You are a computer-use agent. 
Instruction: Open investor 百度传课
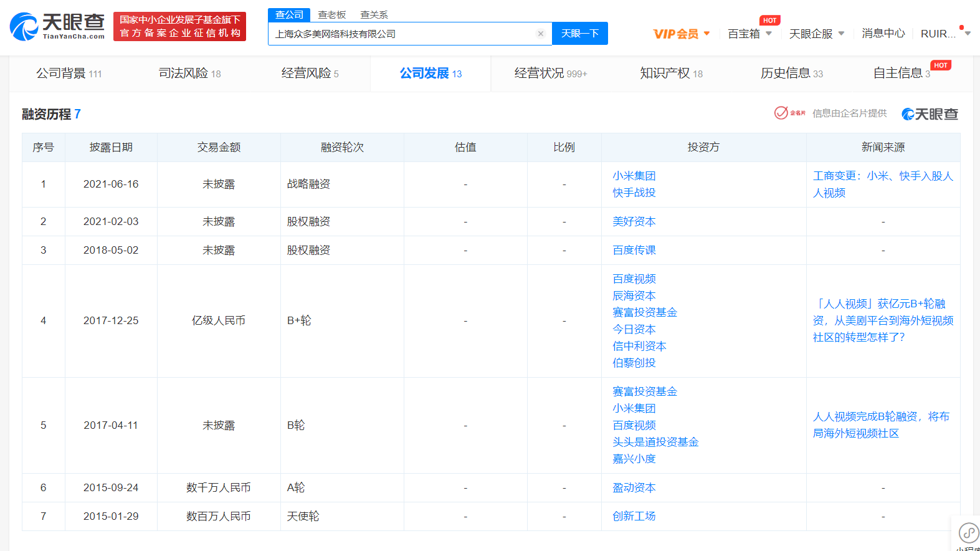tap(634, 250)
